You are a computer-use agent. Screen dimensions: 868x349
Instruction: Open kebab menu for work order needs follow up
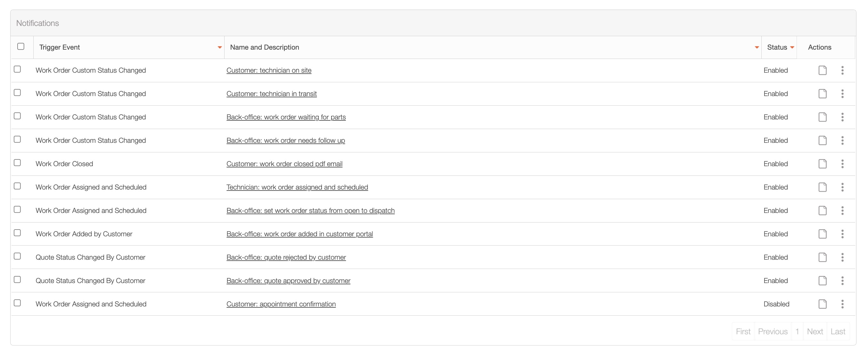[842, 141]
